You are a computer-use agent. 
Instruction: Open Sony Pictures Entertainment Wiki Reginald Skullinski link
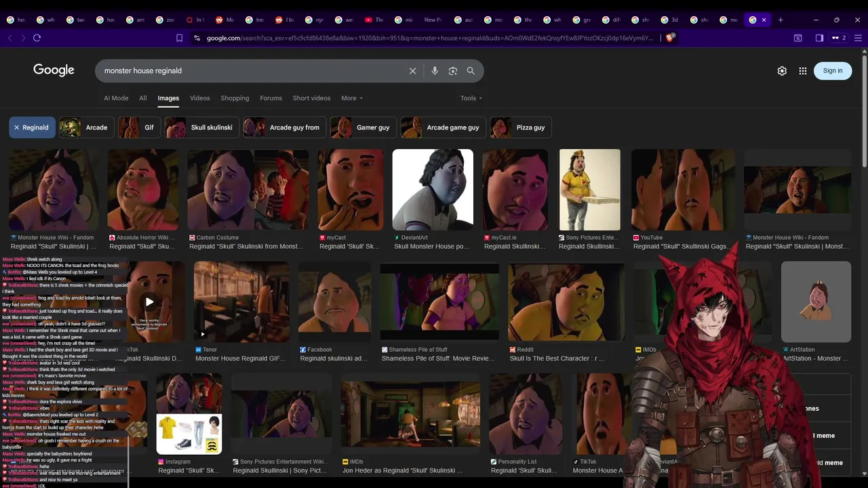tap(280, 470)
